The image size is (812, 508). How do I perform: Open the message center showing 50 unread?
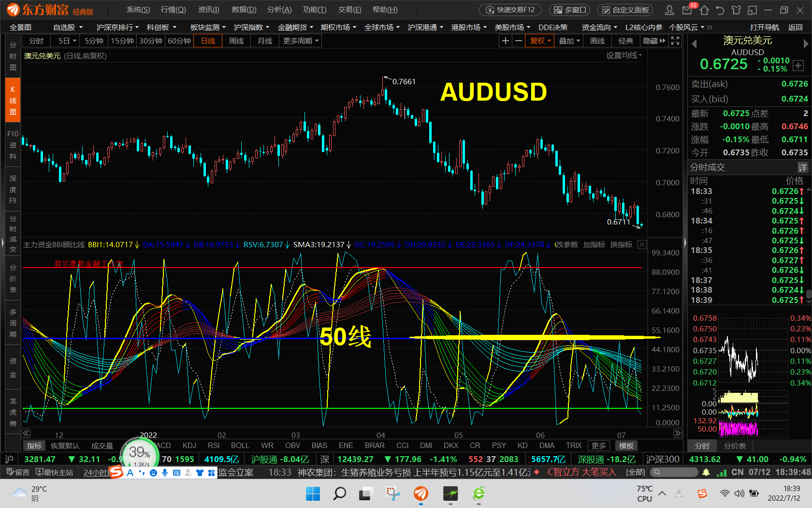(688, 9)
